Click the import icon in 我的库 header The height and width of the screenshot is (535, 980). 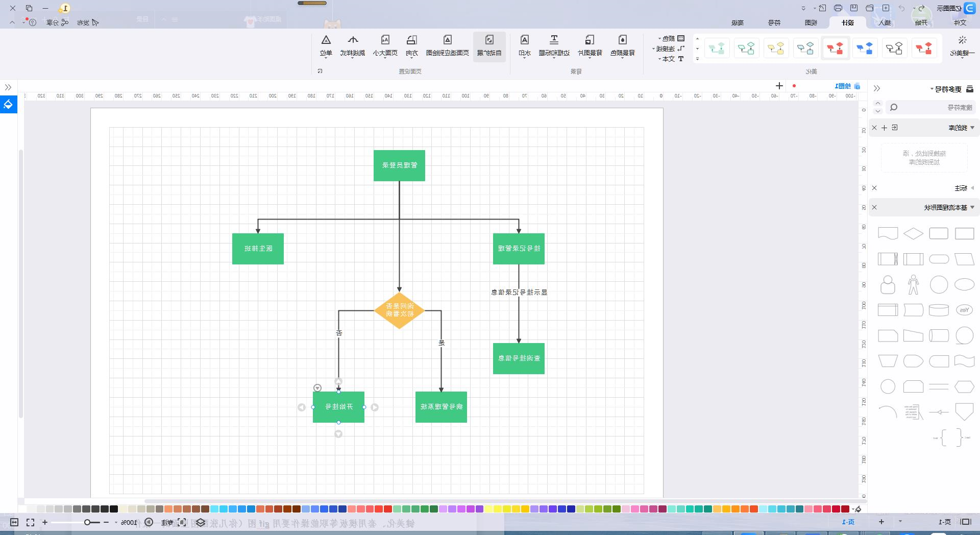point(895,128)
